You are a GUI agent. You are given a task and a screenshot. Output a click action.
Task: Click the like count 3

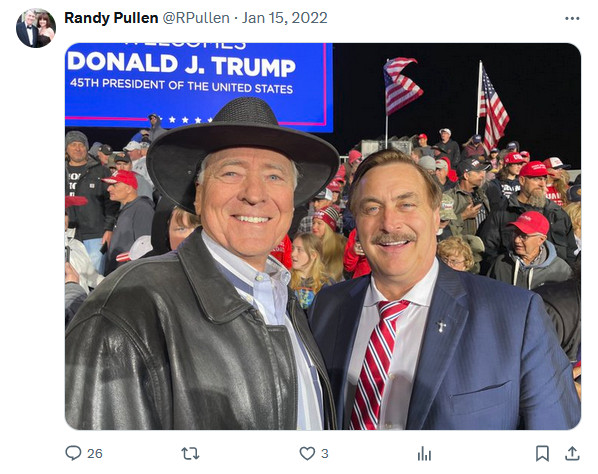[325, 453]
